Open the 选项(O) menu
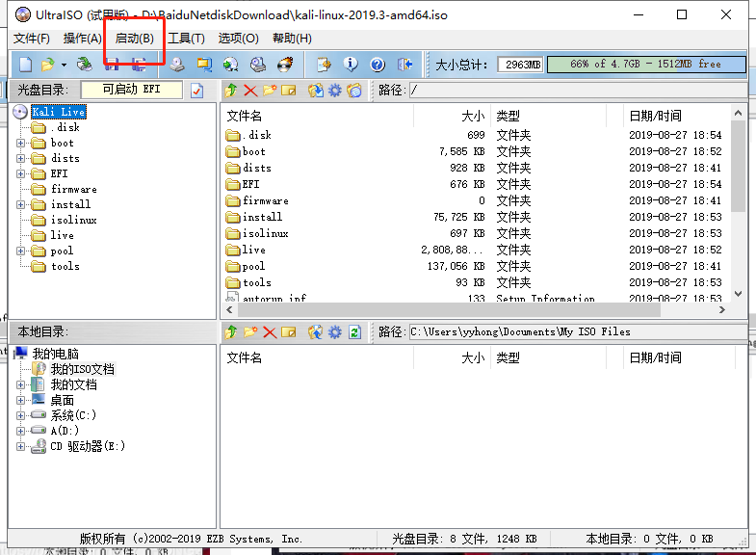This screenshot has width=756, height=555. click(x=238, y=39)
